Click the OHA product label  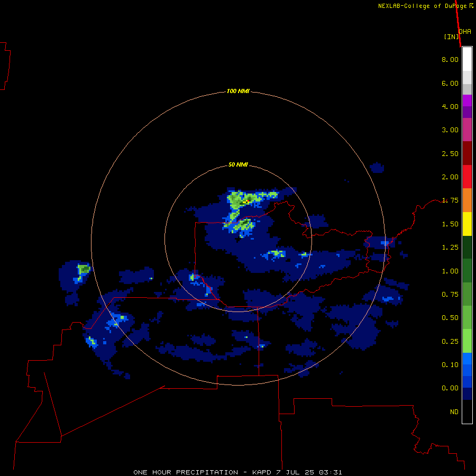(x=465, y=31)
